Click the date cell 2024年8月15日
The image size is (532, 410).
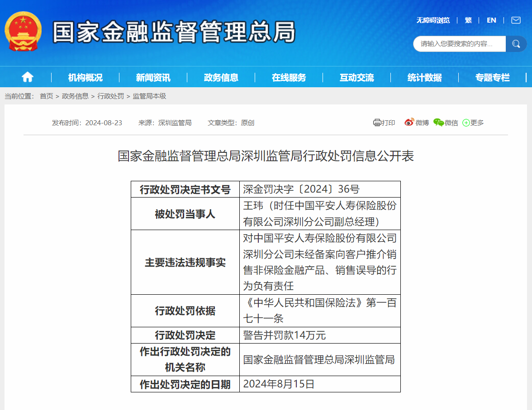coord(320,384)
